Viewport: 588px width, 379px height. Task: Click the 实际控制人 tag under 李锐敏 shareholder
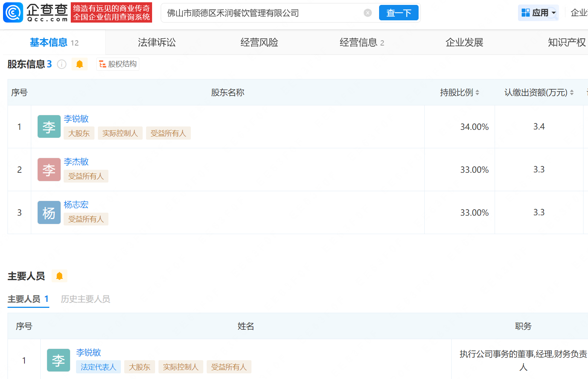click(120, 133)
